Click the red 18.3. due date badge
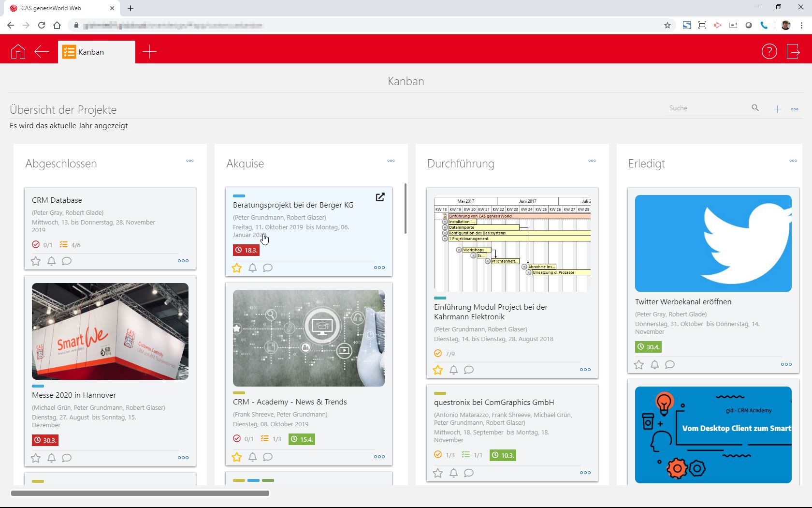Screen dimensions: 812x508 (246, 250)
